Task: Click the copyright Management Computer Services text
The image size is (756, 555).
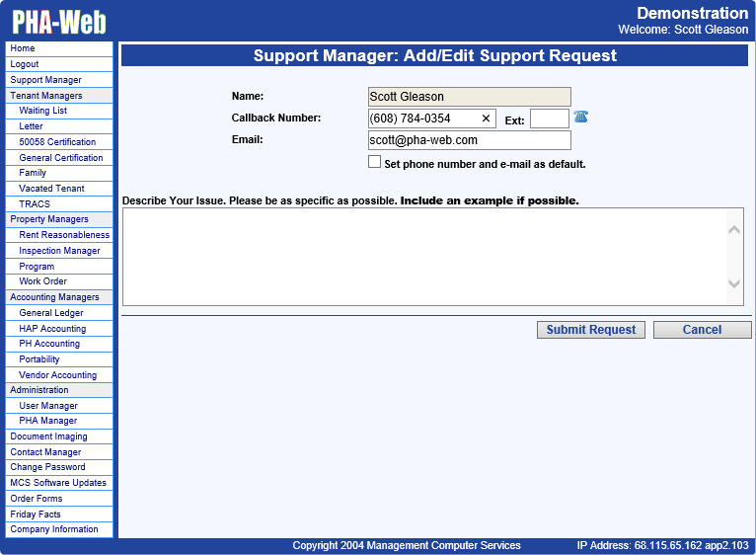Action: click(407, 545)
